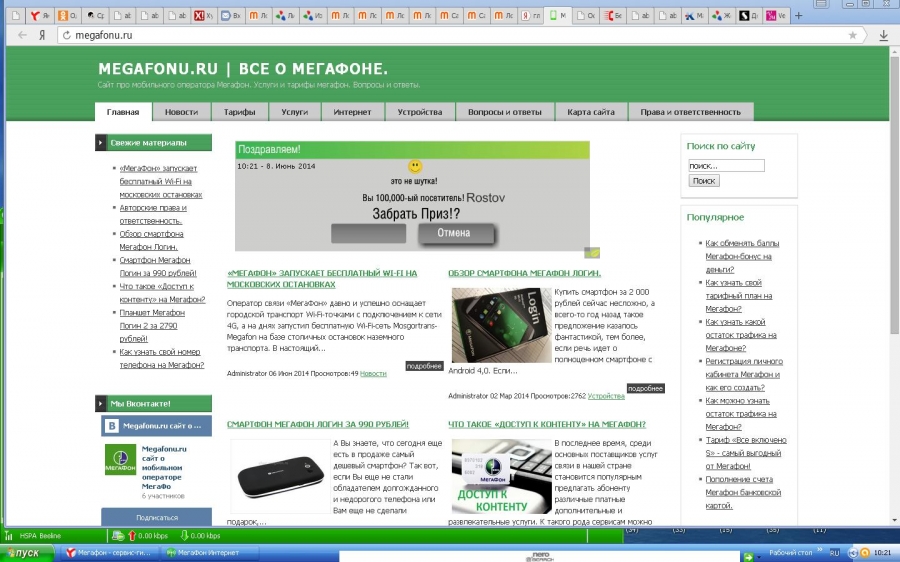900x562 pixels.
Task: Open the Вопросы и ответы navigation tab
Action: [x=505, y=112]
